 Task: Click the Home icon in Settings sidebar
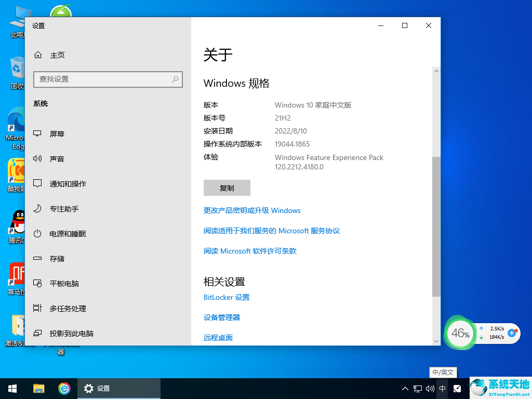coord(37,55)
